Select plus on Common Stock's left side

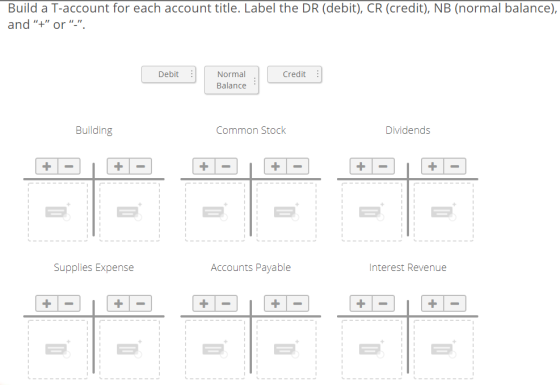coord(204,166)
